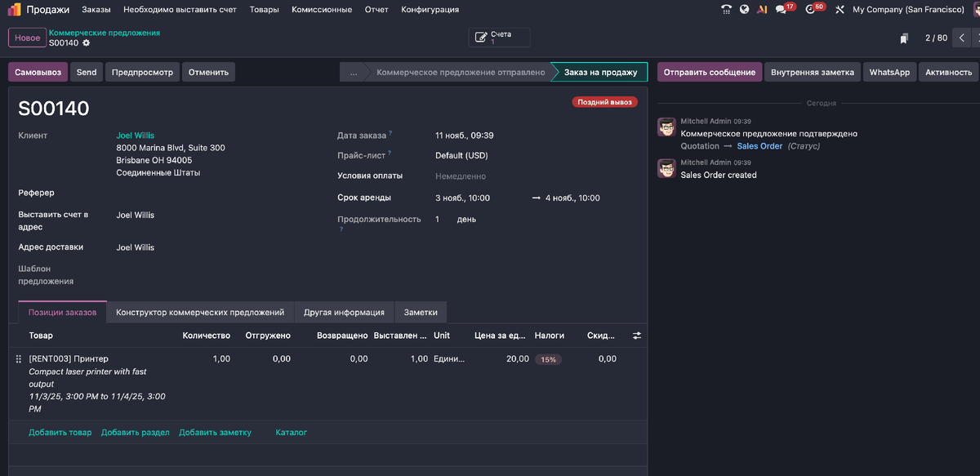Switch to Другая информация tab

[344, 312]
